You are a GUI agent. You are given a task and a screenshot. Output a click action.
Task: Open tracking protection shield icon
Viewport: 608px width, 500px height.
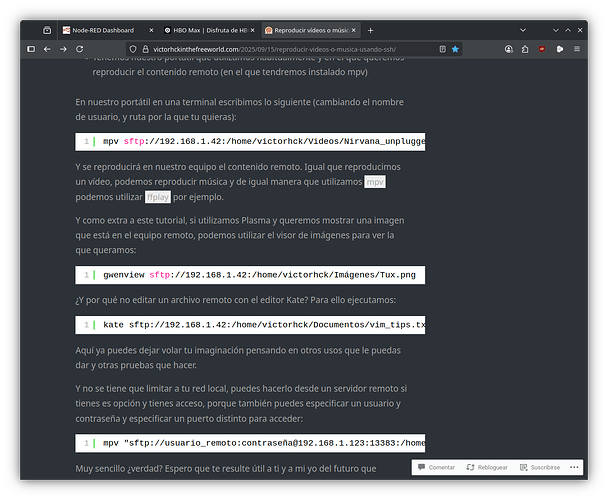(x=133, y=49)
